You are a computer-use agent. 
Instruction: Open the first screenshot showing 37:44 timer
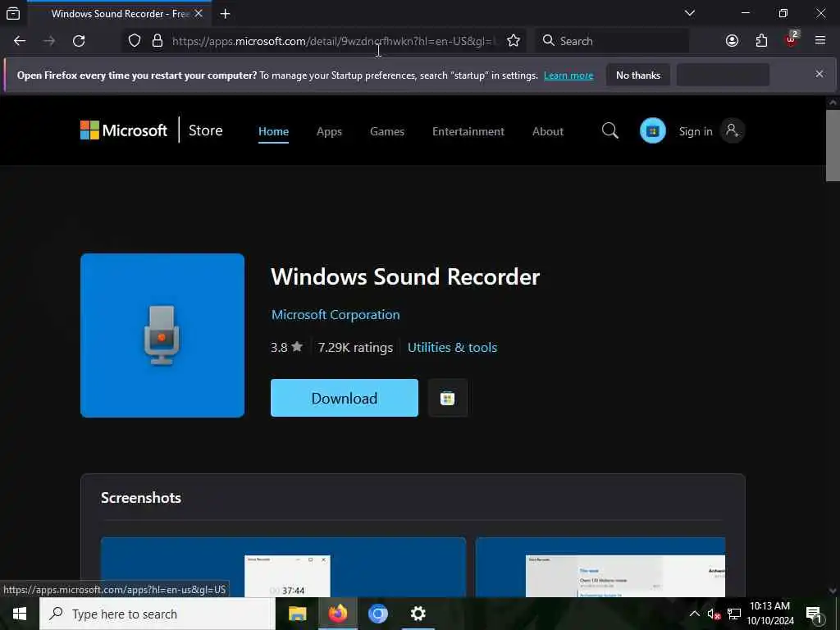[x=283, y=567]
